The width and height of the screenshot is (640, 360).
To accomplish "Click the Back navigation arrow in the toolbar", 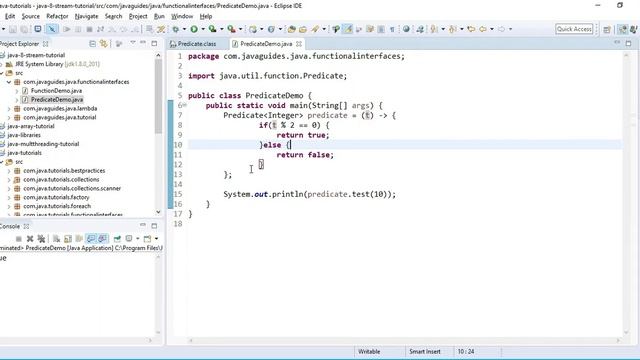I will pyautogui.click(x=483, y=29).
